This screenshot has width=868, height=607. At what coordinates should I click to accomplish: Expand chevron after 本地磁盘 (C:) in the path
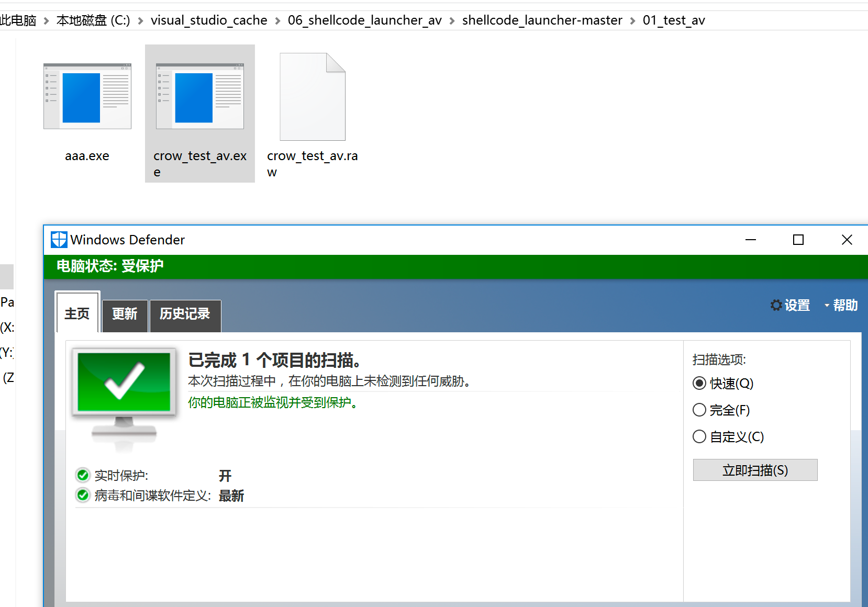(140, 21)
